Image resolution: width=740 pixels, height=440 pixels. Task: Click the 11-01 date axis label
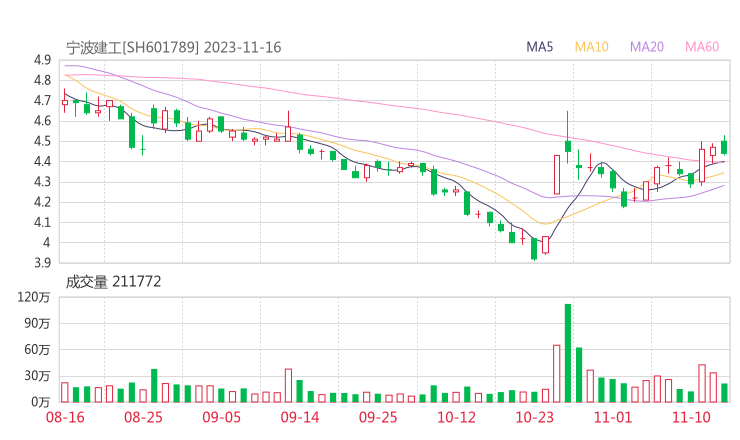click(x=613, y=417)
